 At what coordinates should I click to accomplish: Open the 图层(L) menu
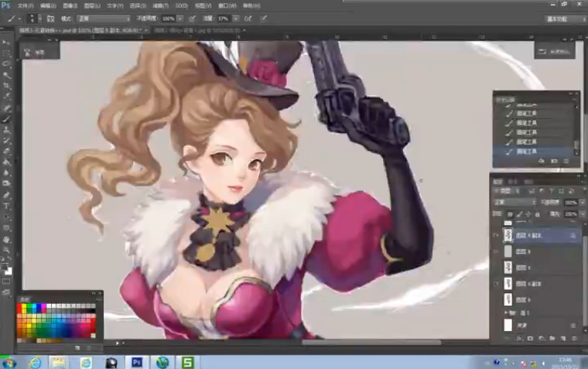[x=92, y=5]
